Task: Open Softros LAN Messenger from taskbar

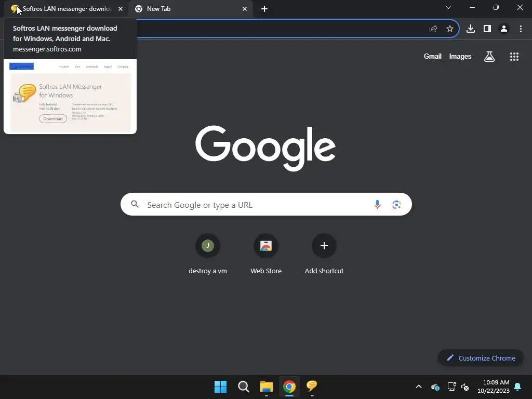Action: click(x=312, y=386)
